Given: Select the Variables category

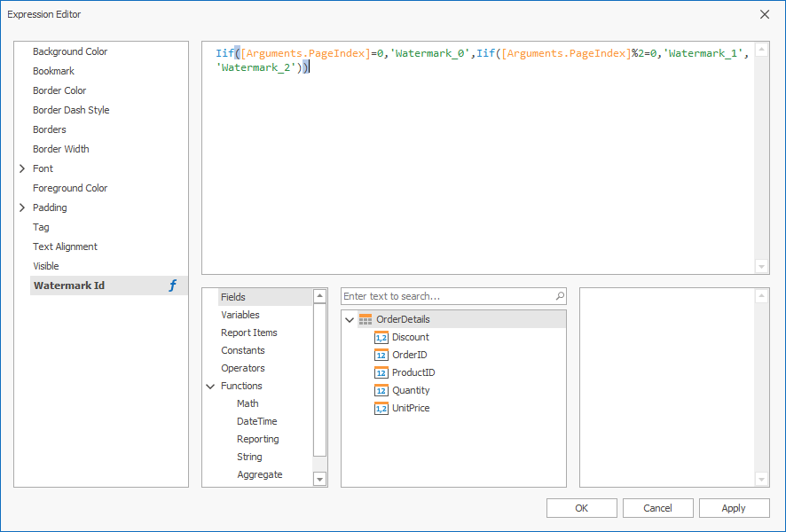Looking at the screenshot, I should tap(240, 315).
